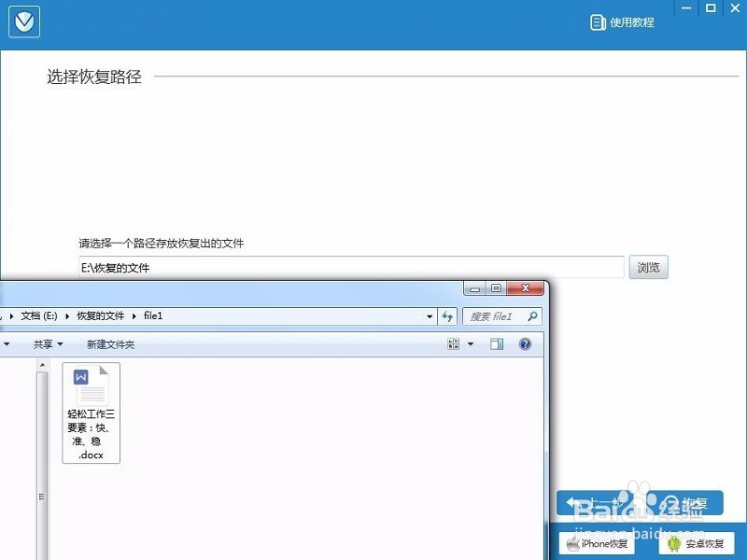
Task: Maximize the Explorer file1 window
Action: 496,288
